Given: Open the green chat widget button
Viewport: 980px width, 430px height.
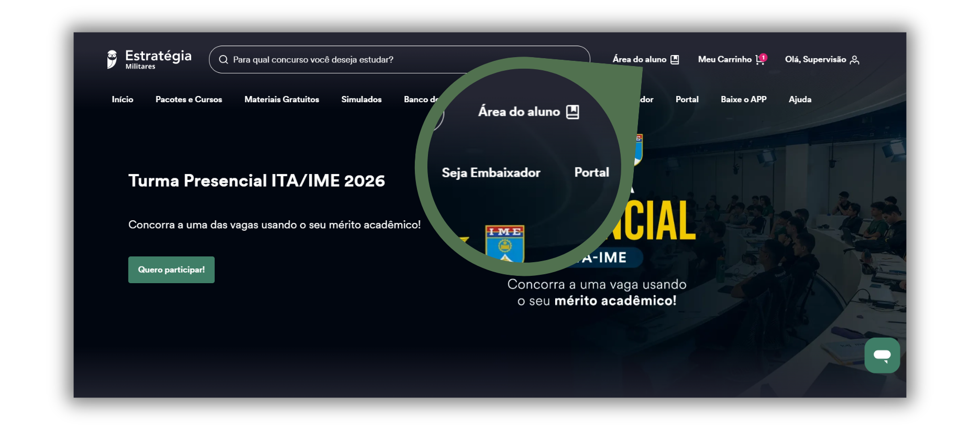Looking at the screenshot, I should (x=882, y=356).
